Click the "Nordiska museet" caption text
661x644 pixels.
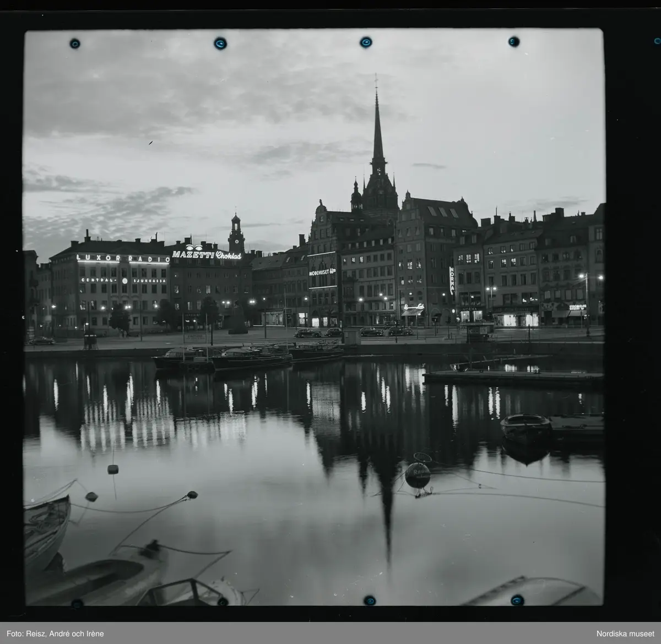coord(625,633)
